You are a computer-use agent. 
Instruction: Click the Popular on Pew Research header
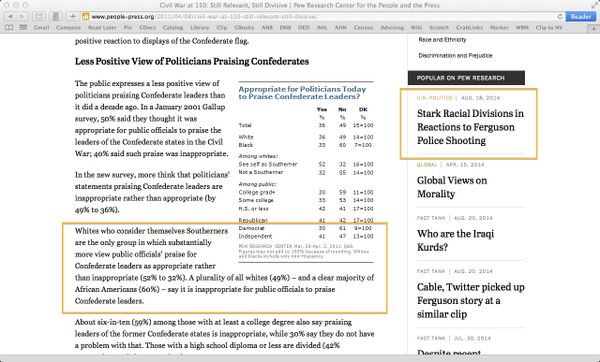click(466, 78)
